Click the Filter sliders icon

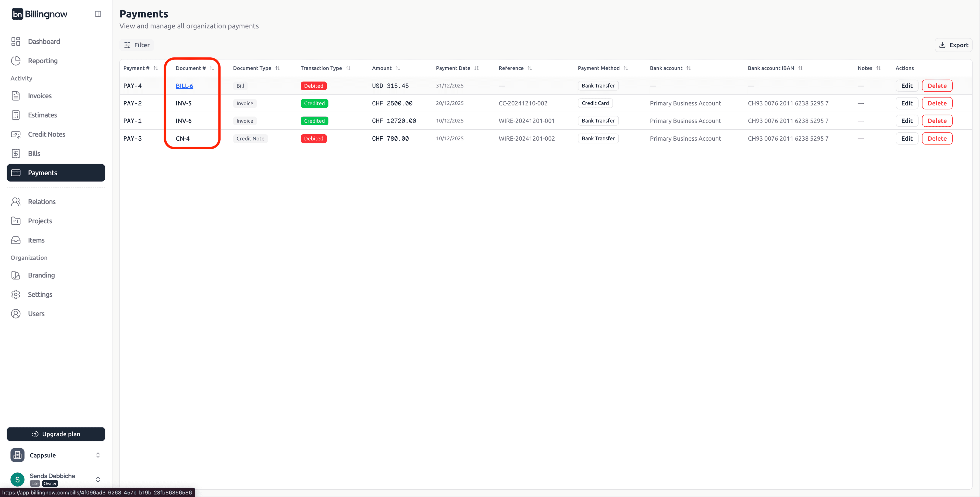click(127, 44)
